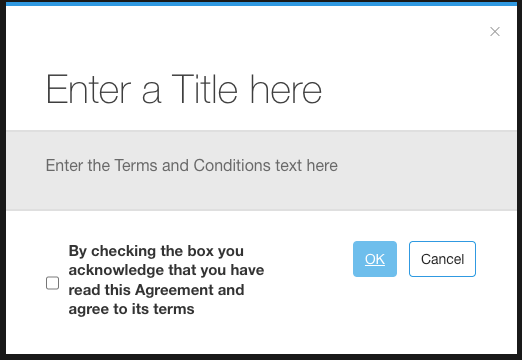Select the word 'Title' in the heading
The width and height of the screenshot is (522, 360).
[x=204, y=89]
